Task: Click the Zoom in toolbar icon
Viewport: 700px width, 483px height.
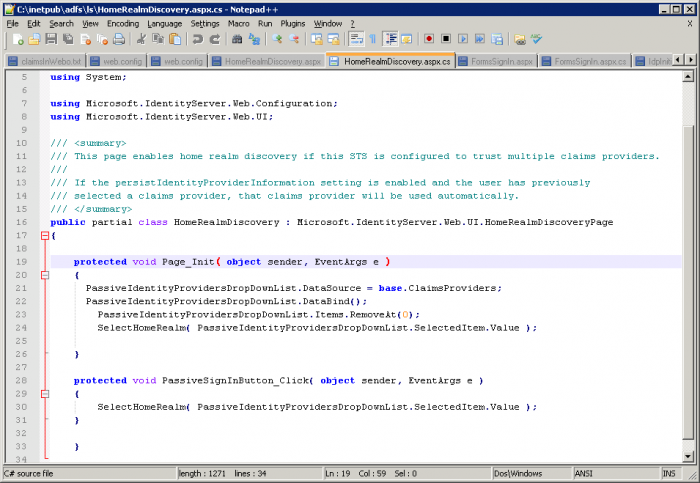Action: 277,39
